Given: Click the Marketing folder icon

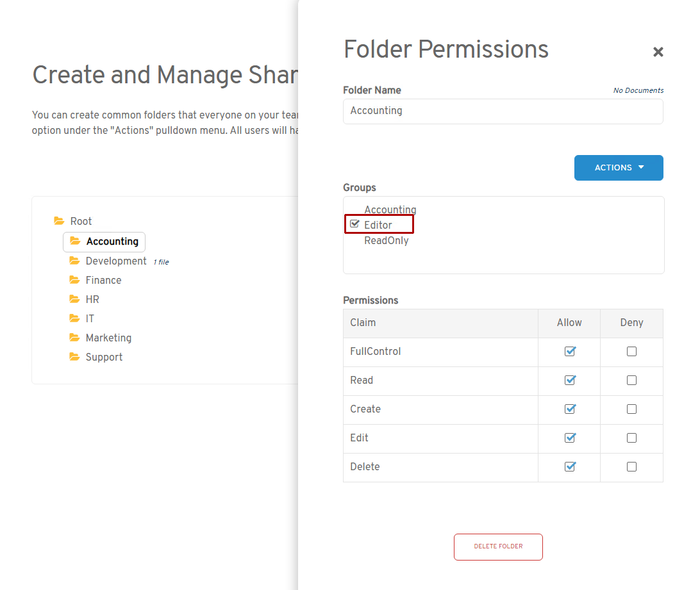Looking at the screenshot, I should [x=74, y=338].
